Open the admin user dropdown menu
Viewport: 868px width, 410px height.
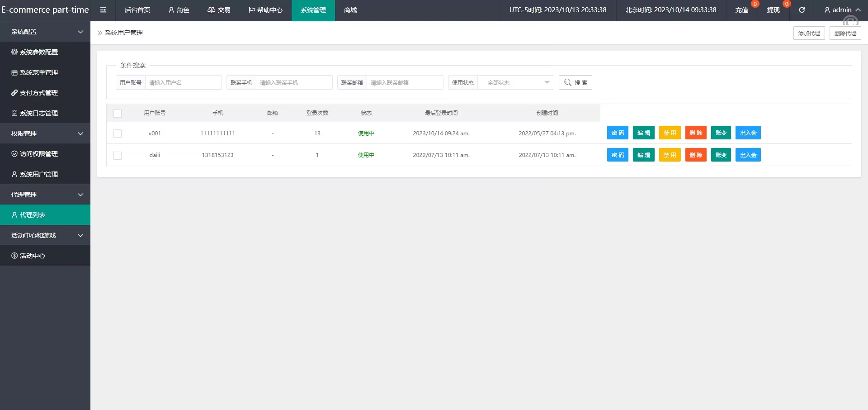[842, 10]
